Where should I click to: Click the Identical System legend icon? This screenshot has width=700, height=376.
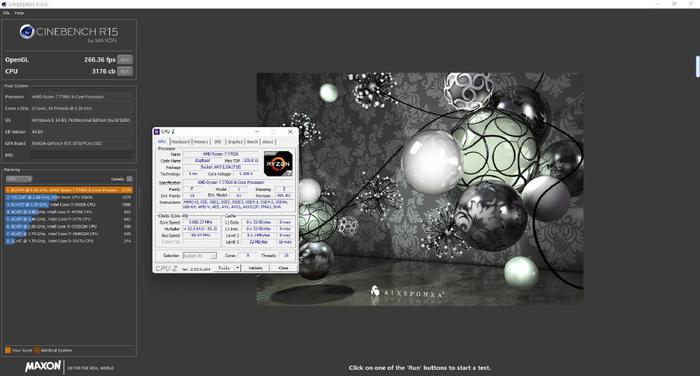click(37, 350)
